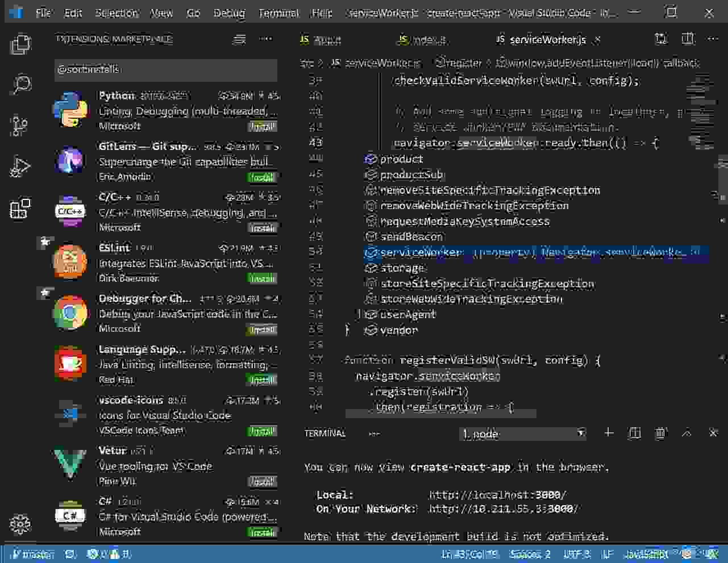Open the Run and Debug view
This screenshot has height=563, width=728.
tap(20, 167)
